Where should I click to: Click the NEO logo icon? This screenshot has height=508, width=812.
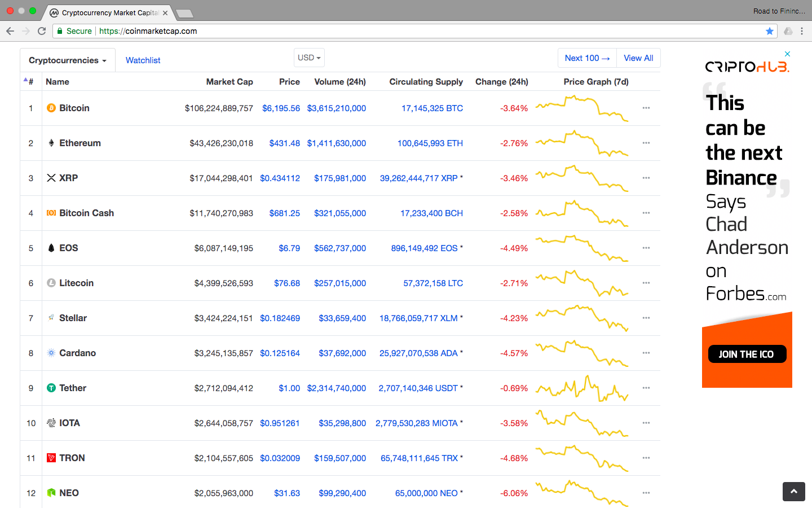(x=51, y=493)
